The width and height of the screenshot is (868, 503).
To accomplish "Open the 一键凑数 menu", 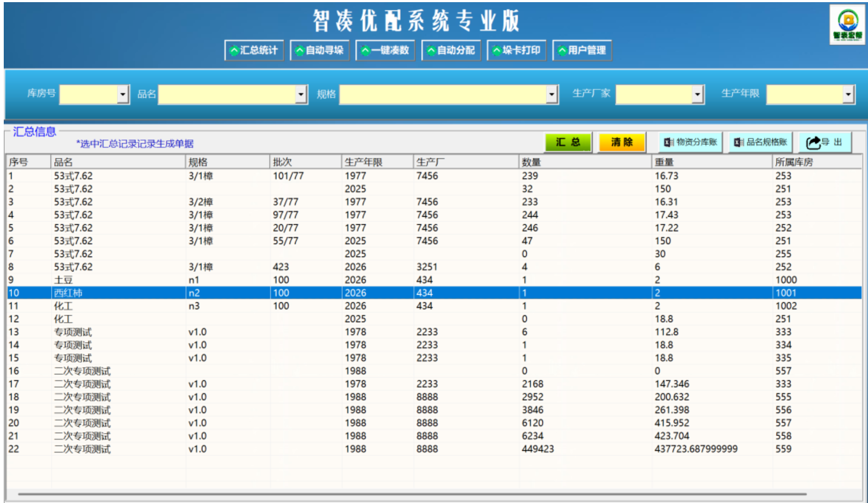I will pos(385,50).
